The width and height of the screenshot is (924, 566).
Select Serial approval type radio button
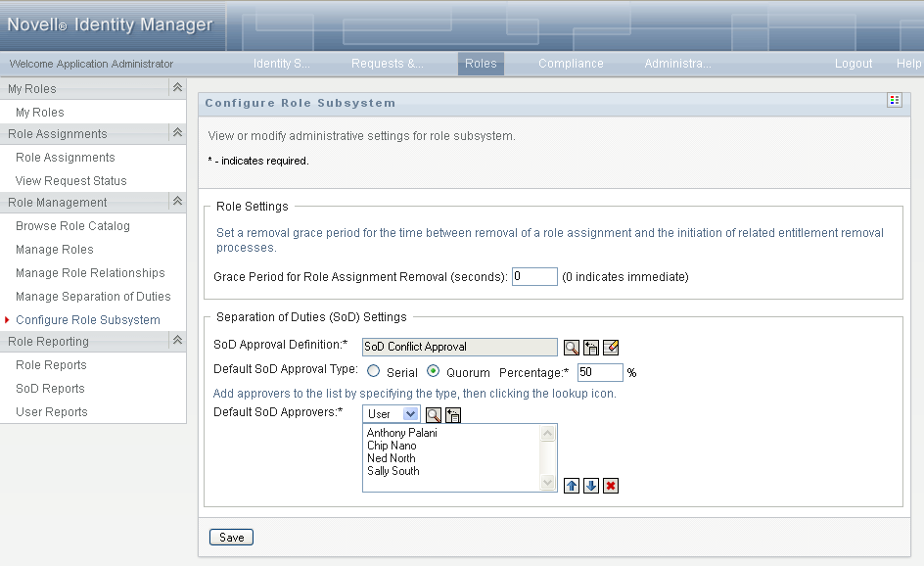click(x=373, y=372)
